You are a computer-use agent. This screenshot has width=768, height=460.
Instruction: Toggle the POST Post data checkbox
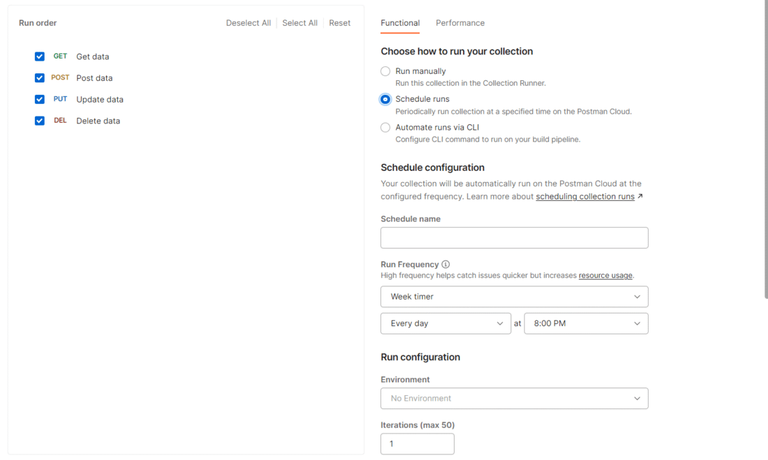pyautogui.click(x=40, y=78)
